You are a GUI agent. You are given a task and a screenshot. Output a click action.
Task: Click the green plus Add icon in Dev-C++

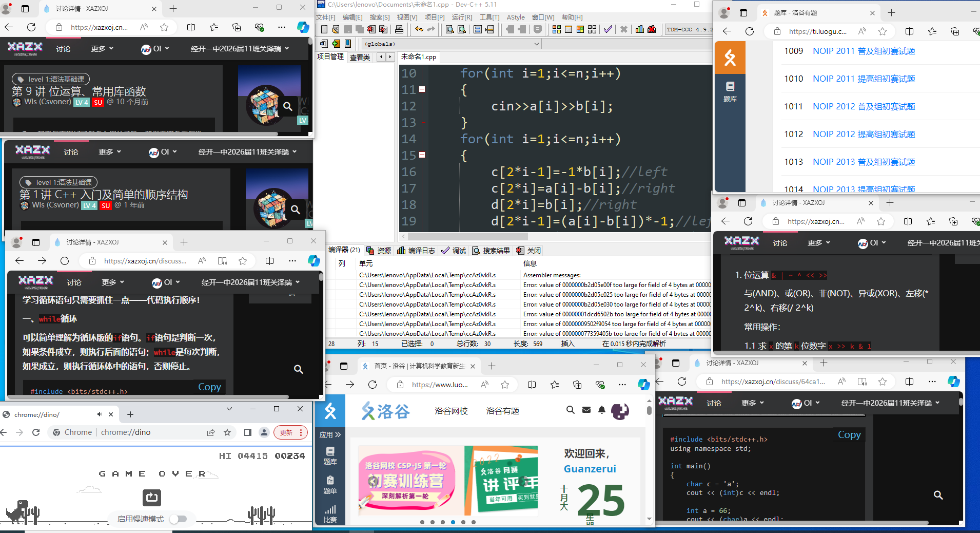pos(336,44)
